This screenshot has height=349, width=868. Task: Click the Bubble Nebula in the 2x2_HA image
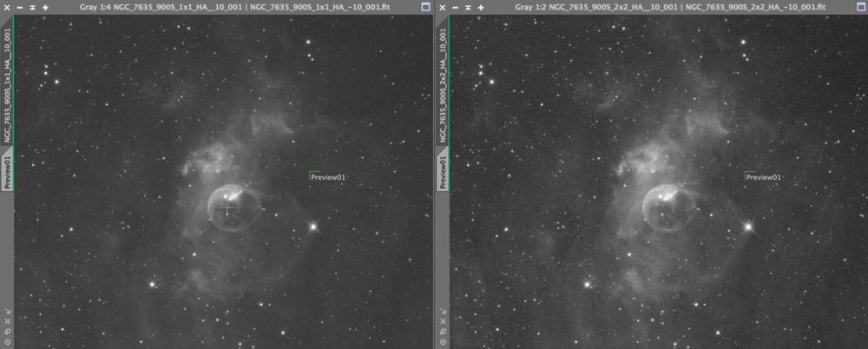click(x=669, y=207)
